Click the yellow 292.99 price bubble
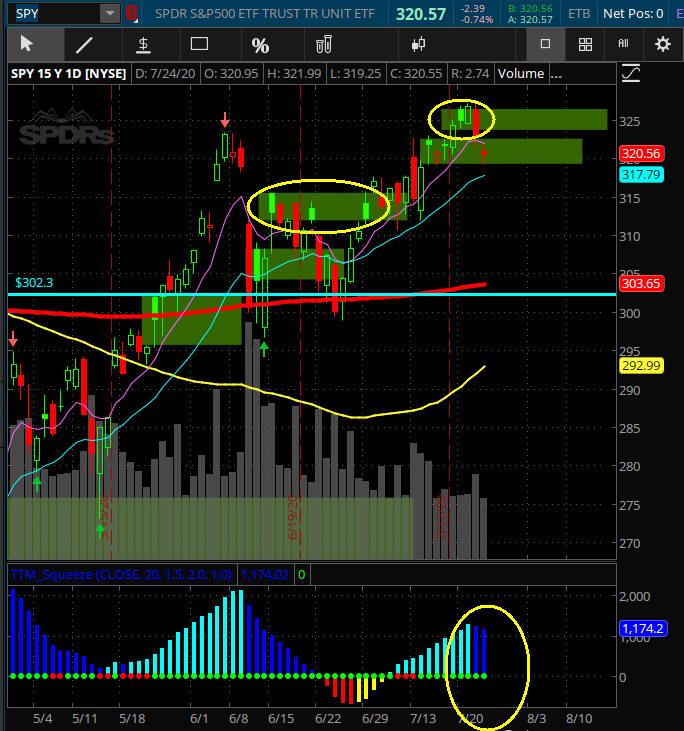The image size is (684, 731). [641, 366]
